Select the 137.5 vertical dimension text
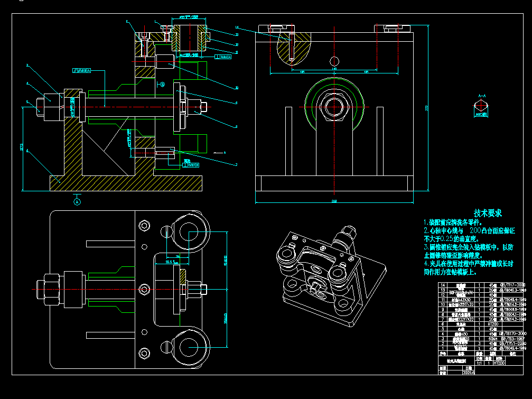This screenshot has width=532, height=399. [x=22, y=147]
